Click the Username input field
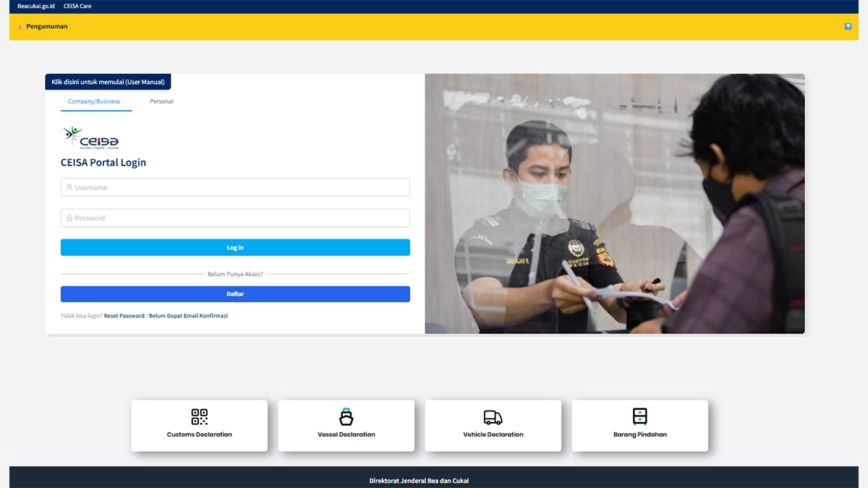868x488 pixels. tap(239, 187)
